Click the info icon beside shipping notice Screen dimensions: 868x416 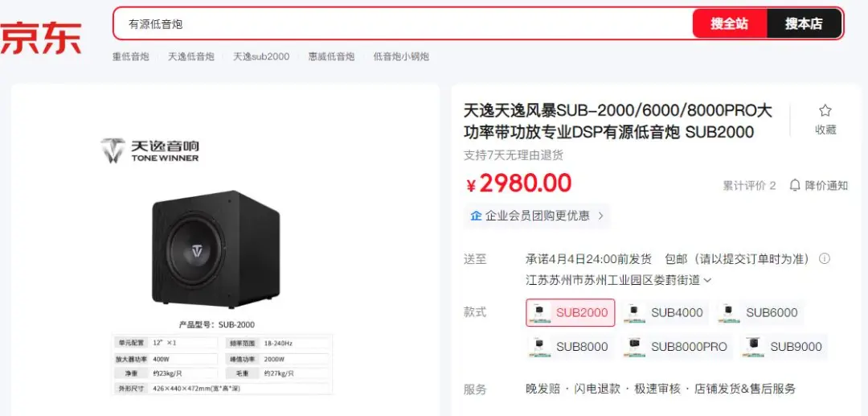825,258
